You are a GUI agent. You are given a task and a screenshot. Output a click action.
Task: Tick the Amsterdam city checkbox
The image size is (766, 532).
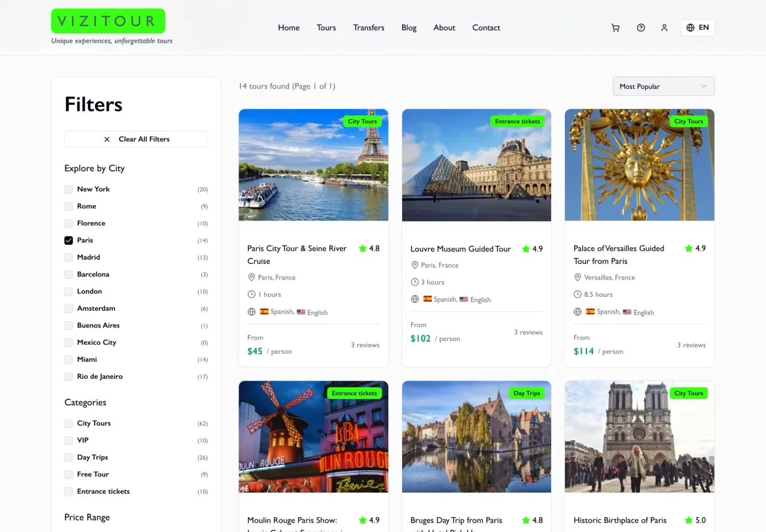(69, 309)
